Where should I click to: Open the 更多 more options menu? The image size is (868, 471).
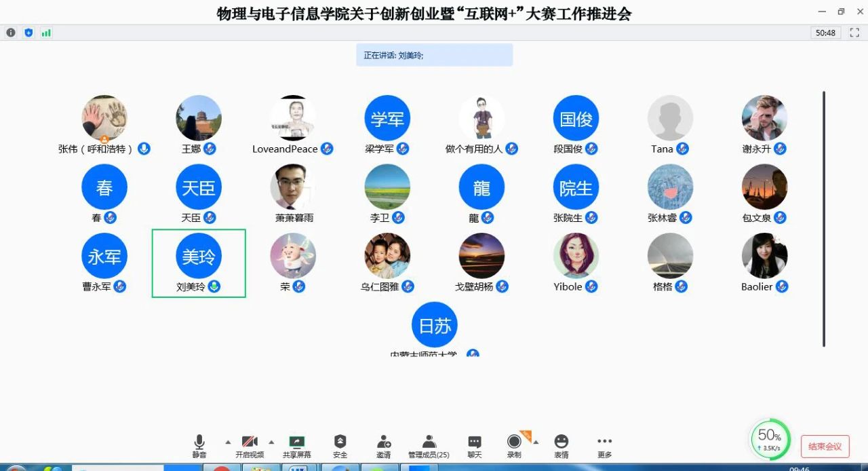pos(604,442)
